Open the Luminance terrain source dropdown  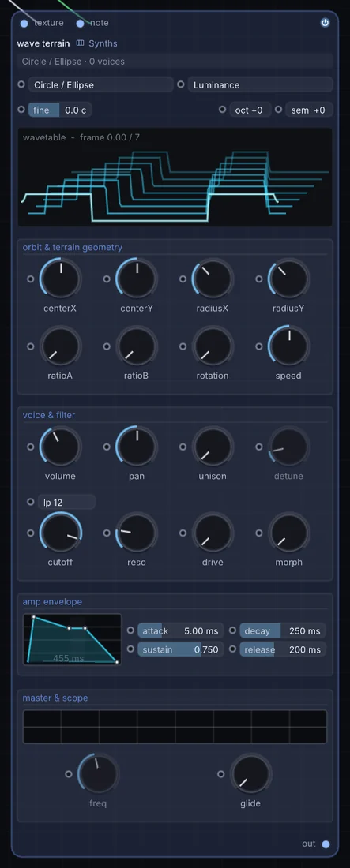(260, 84)
